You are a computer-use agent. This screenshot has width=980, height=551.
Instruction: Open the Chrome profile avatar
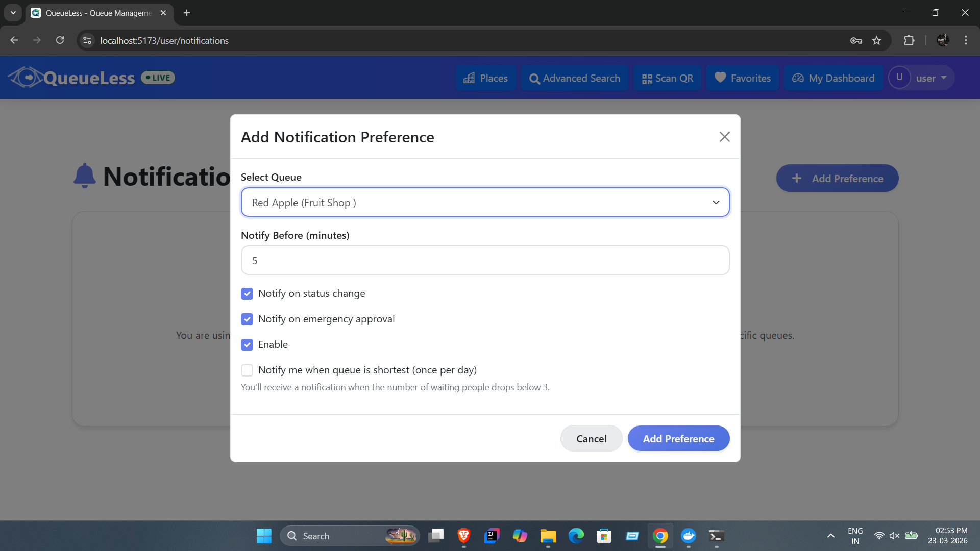coord(943,40)
